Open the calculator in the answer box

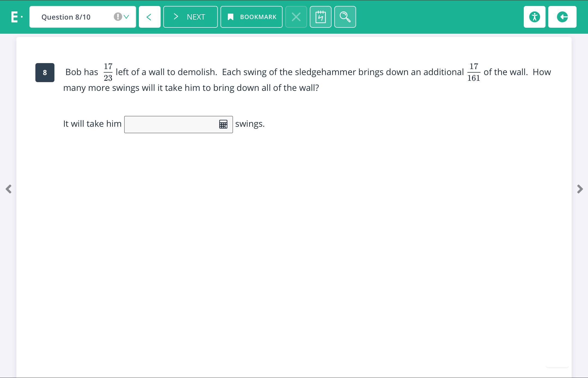coord(223,125)
